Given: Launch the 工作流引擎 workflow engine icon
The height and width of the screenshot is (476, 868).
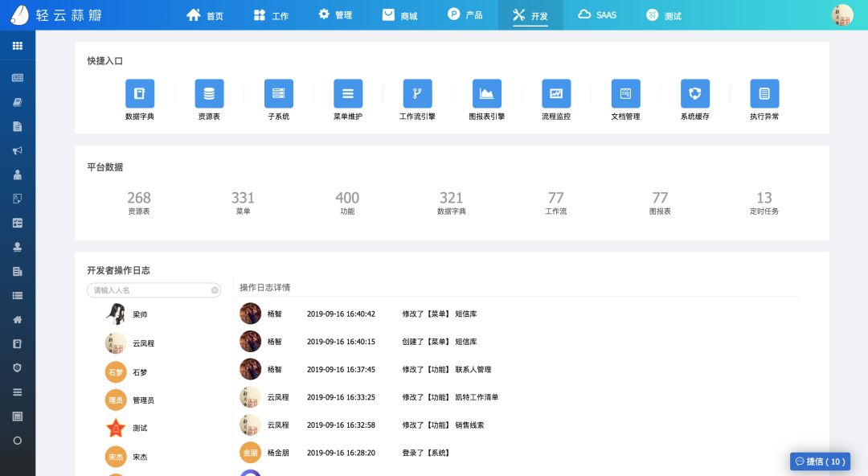Looking at the screenshot, I should pyautogui.click(x=417, y=92).
